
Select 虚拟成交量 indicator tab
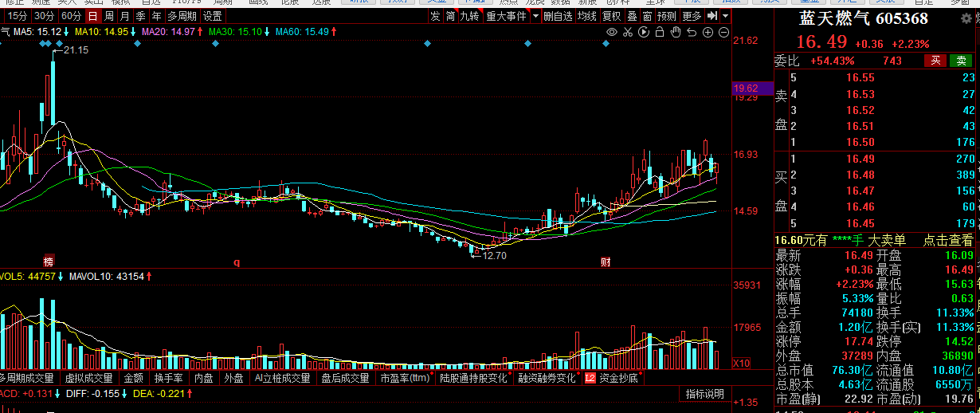tap(88, 378)
